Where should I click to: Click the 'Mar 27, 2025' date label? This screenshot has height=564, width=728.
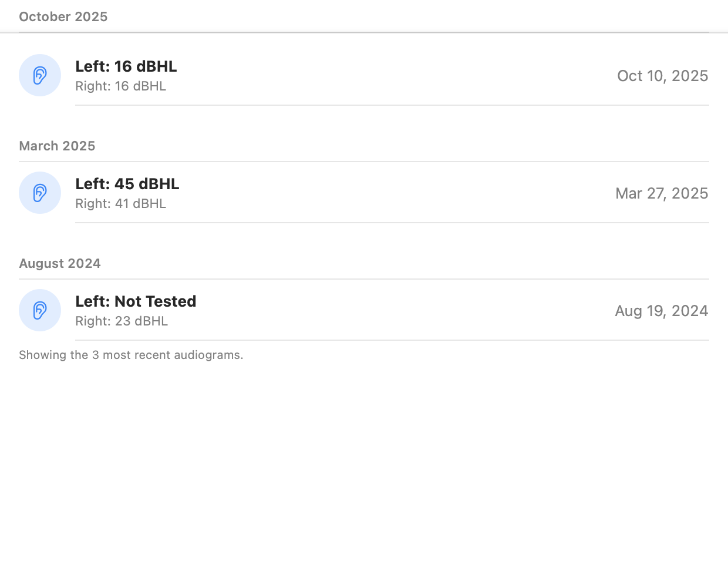pos(662,193)
